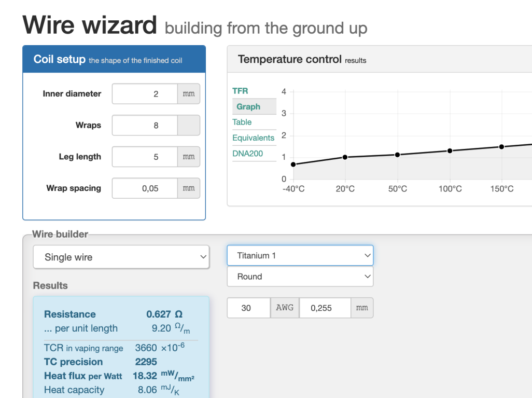Screen dimensions: 532x398
Task: Click the TC precision value 2295
Action: pyautogui.click(x=146, y=362)
